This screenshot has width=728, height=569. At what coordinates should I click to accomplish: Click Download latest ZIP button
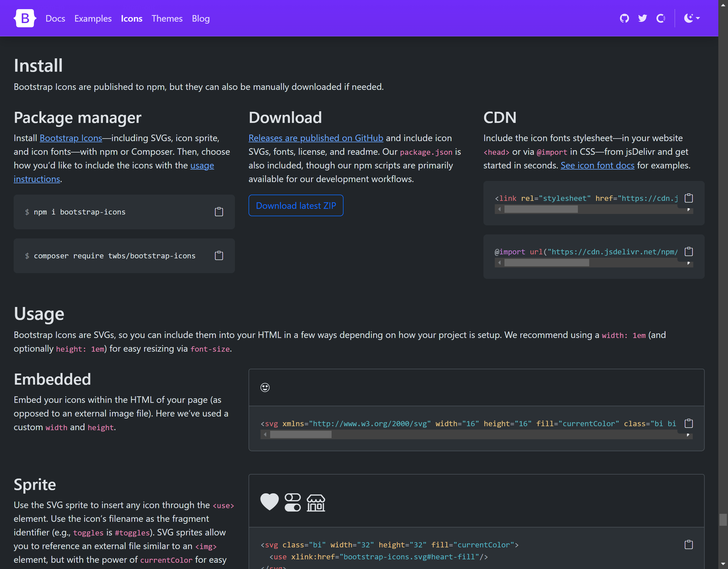tap(296, 205)
